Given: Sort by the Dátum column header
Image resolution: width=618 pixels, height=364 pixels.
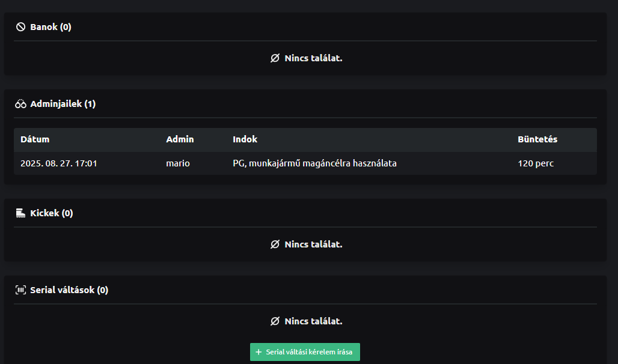Looking at the screenshot, I should click(x=35, y=139).
